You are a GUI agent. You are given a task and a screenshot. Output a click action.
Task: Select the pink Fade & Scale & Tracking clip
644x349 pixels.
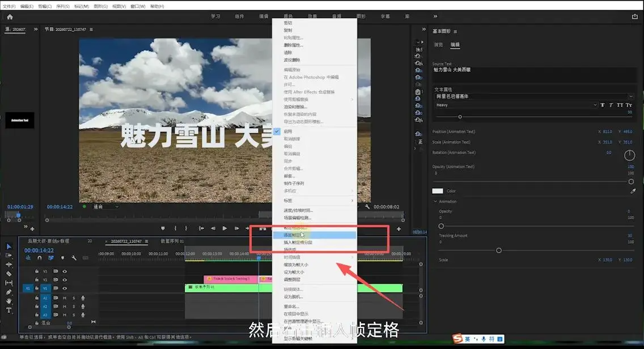[x=231, y=279]
